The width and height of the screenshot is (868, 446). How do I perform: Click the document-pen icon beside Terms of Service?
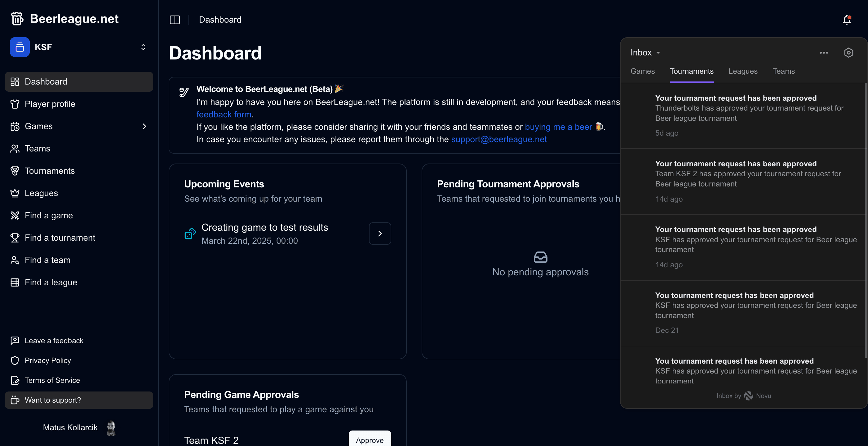(15, 380)
